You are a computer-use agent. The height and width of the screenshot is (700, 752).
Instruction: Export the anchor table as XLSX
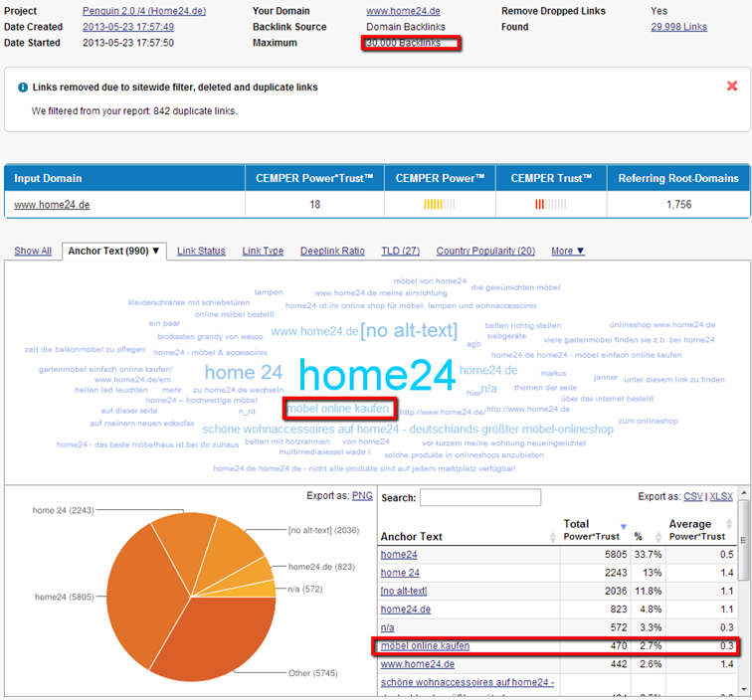pyautogui.click(x=721, y=497)
